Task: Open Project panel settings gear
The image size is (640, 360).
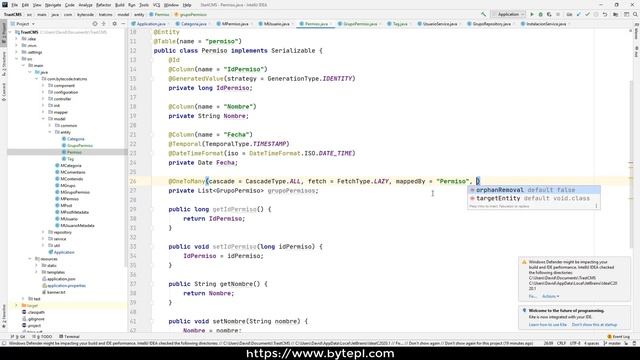Action: click(114, 24)
